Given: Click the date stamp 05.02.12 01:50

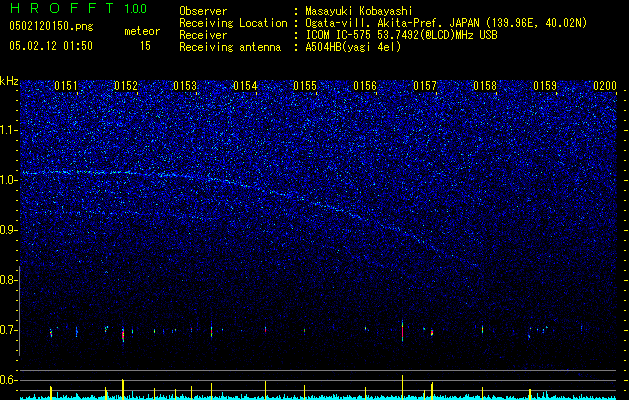Looking at the screenshot, I should (51, 46).
